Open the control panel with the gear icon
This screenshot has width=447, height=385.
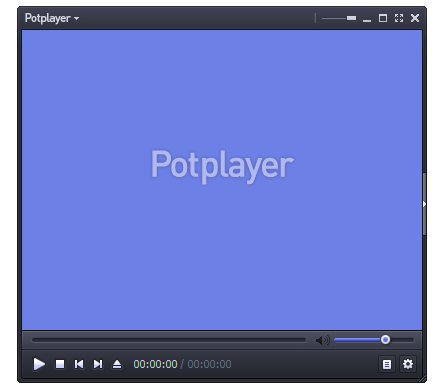(408, 364)
